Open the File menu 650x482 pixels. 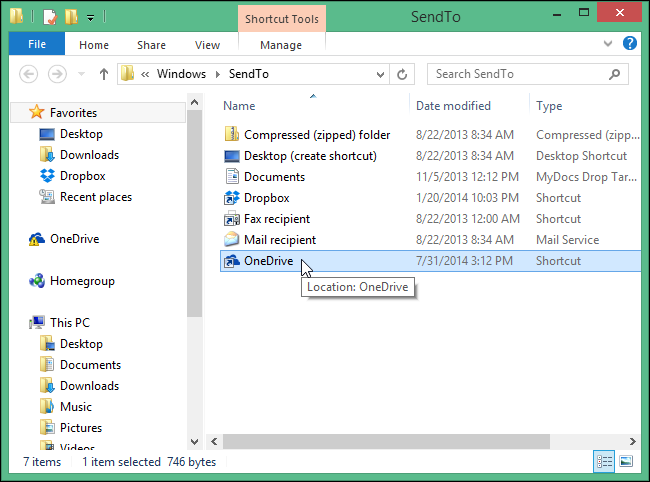point(37,44)
